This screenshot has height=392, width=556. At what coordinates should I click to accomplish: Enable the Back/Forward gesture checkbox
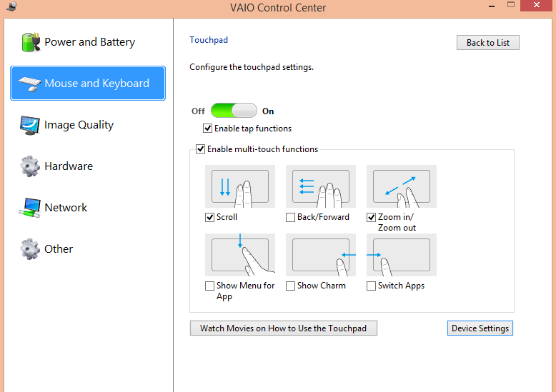(290, 217)
